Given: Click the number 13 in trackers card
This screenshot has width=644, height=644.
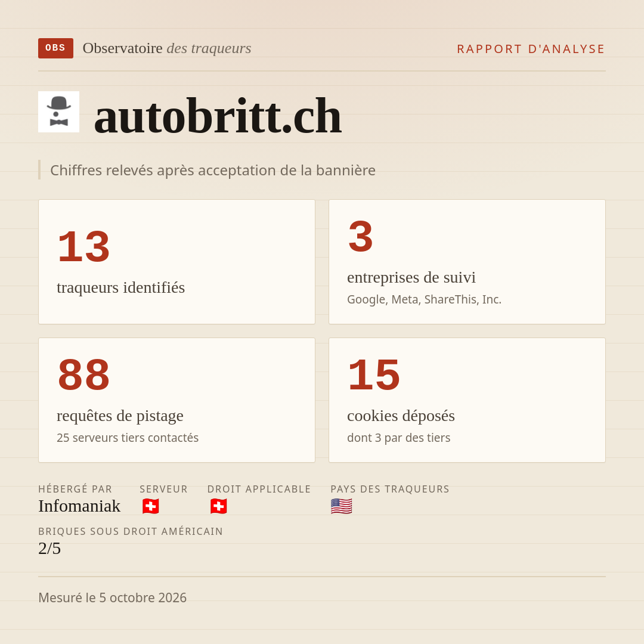Looking at the screenshot, I should pos(83,247).
